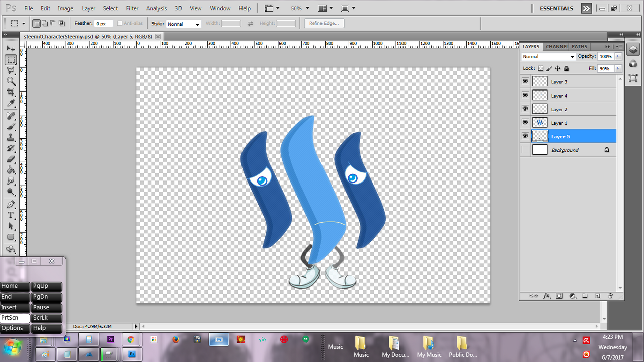
Task: Hide Layer 1 visibility eye
Action: pos(525,122)
